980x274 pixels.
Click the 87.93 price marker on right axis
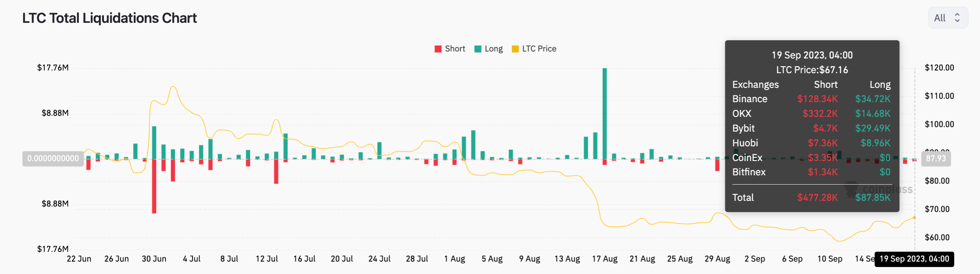[936, 158]
